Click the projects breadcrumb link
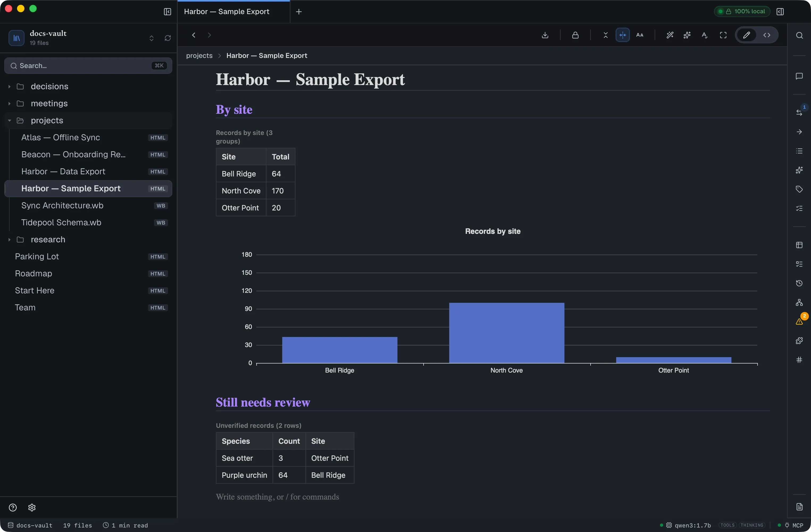811x532 pixels. (x=199, y=56)
